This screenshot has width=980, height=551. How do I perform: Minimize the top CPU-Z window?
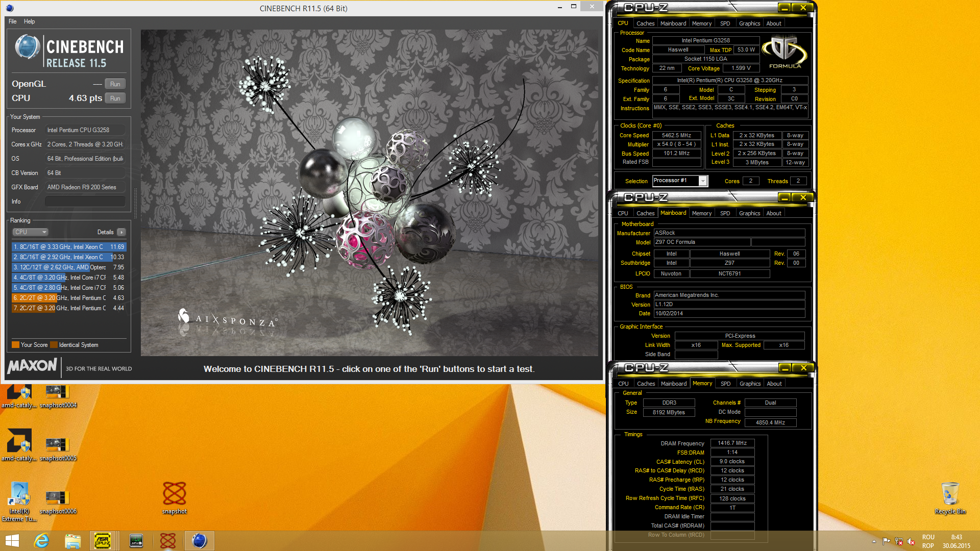785,8
